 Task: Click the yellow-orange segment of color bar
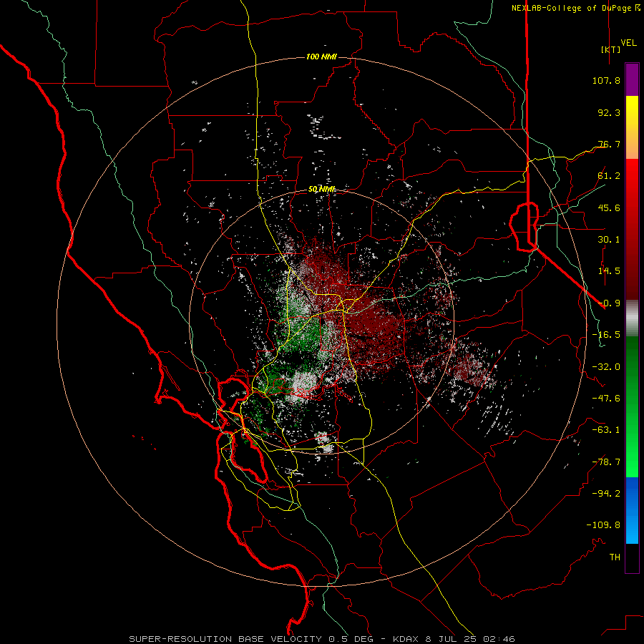[632, 127]
